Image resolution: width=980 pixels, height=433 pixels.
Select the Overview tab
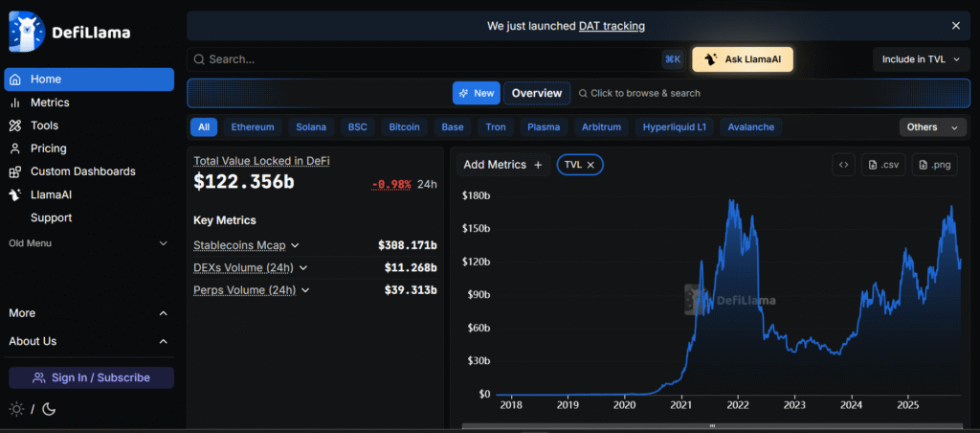[x=537, y=93]
